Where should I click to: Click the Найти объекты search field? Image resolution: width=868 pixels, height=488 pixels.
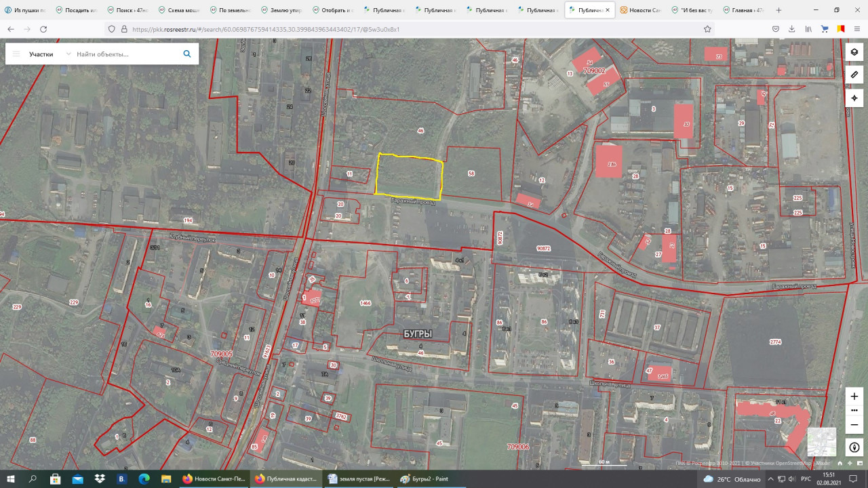pyautogui.click(x=125, y=54)
